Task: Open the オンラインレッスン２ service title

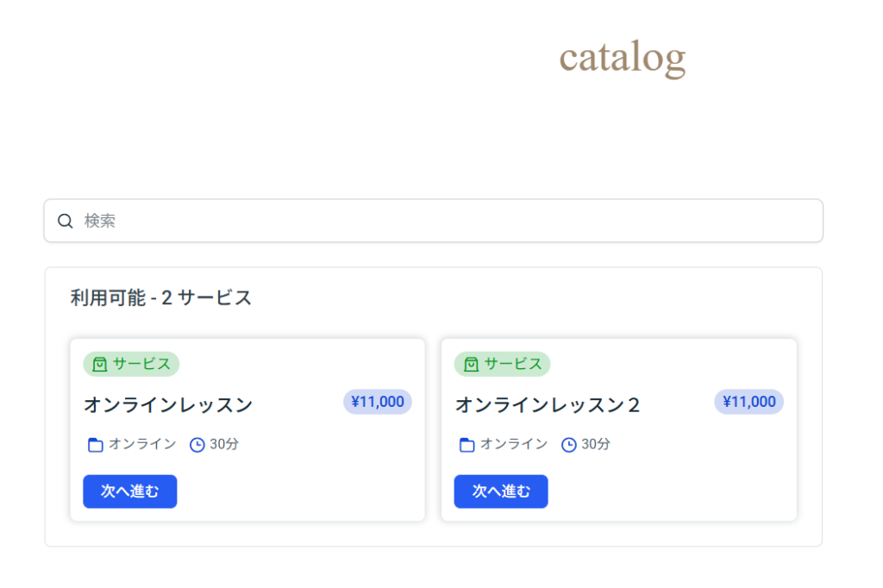Action: coord(548,404)
